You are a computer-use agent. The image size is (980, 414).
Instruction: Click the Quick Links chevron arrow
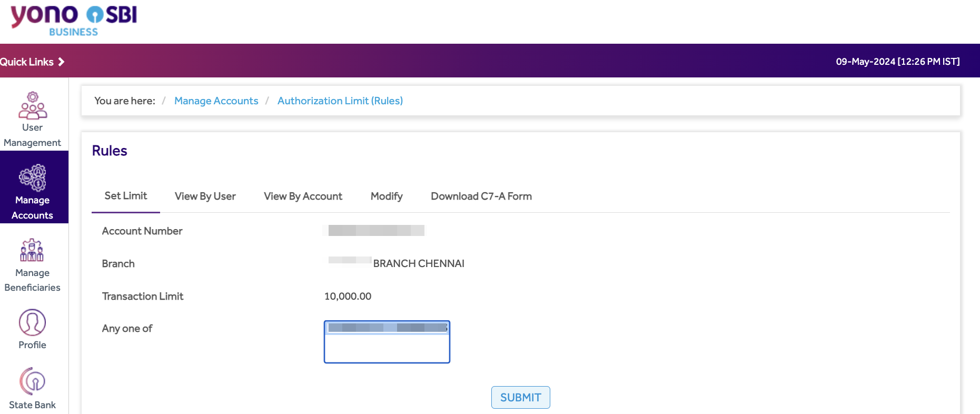[61, 62]
